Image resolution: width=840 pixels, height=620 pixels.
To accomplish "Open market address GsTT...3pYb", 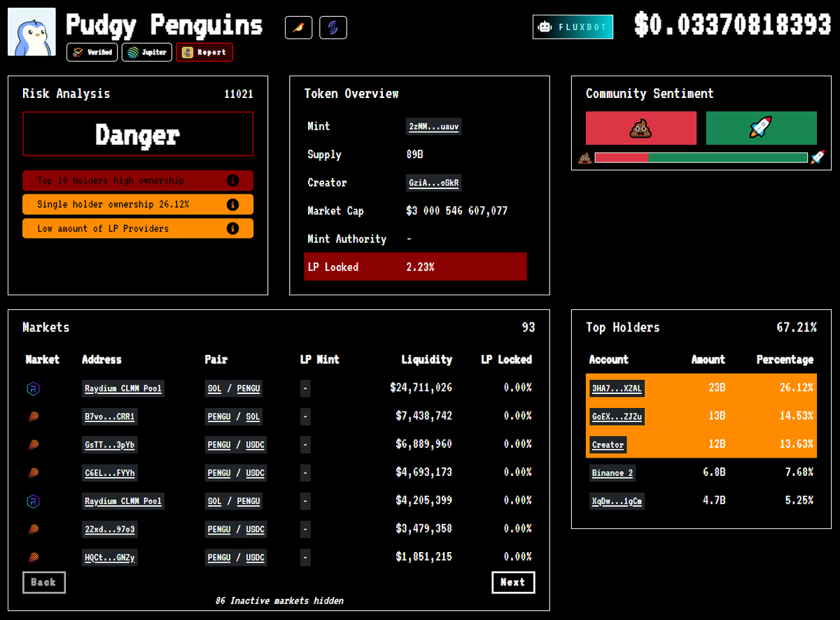I will (110, 444).
